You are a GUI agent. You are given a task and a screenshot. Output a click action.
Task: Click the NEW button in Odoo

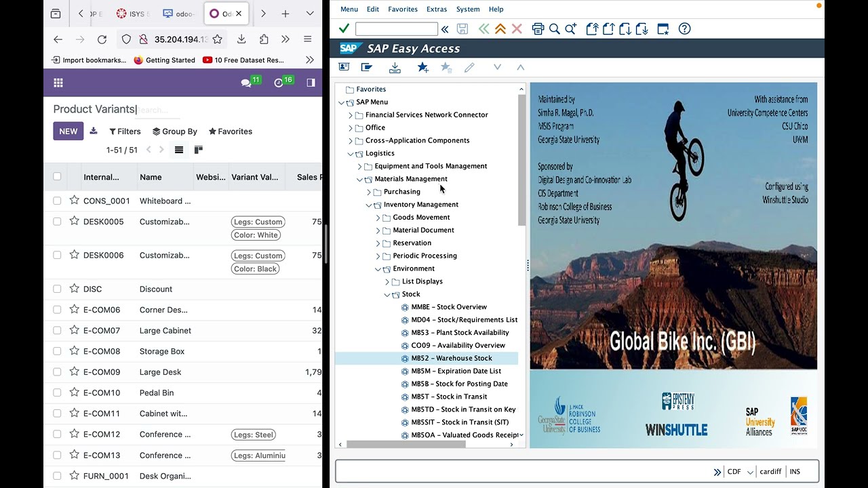click(68, 131)
